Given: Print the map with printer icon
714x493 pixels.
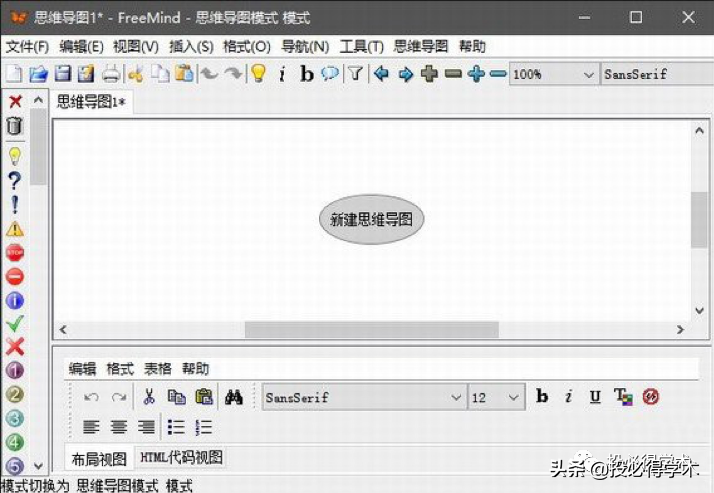Looking at the screenshot, I should pyautogui.click(x=111, y=73).
